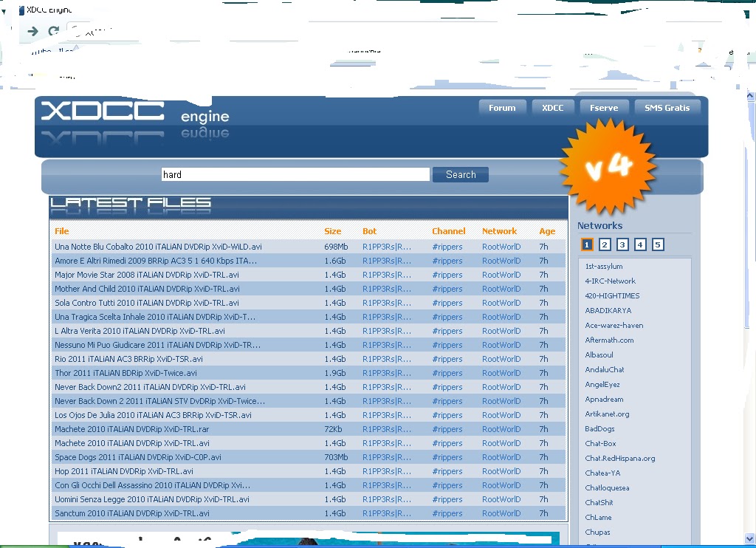
Task: Open Space Dogs 2011 file
Action: click(x=138, y=457)
